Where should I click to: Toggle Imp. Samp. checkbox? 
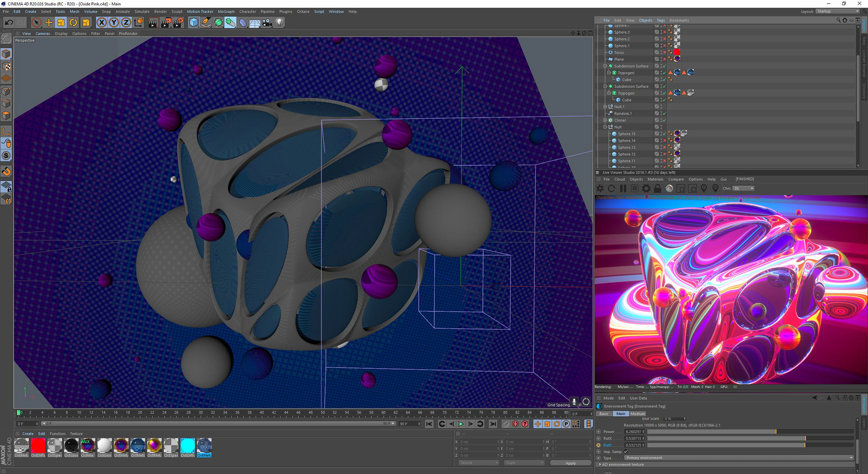626,451
